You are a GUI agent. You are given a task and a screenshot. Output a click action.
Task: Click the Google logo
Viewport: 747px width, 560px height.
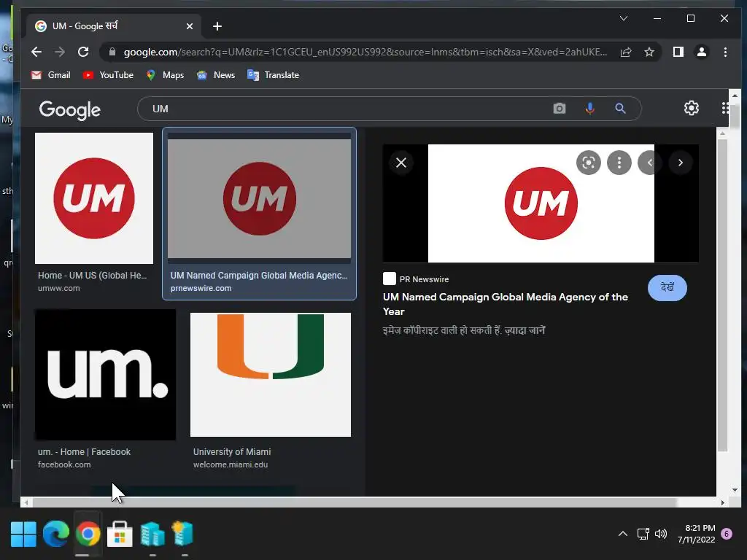(69, 110)
